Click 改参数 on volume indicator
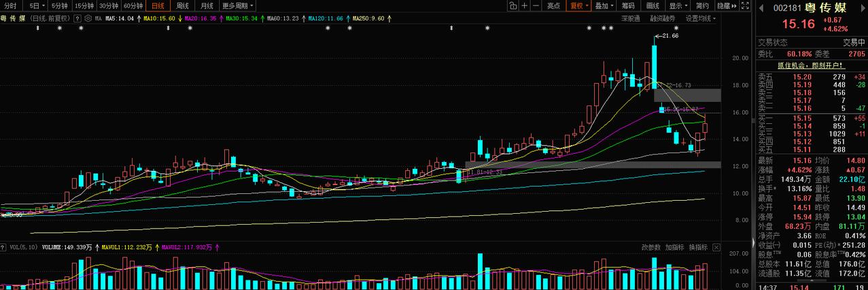This screenshot has height=290, width=868. click(651, 246)
